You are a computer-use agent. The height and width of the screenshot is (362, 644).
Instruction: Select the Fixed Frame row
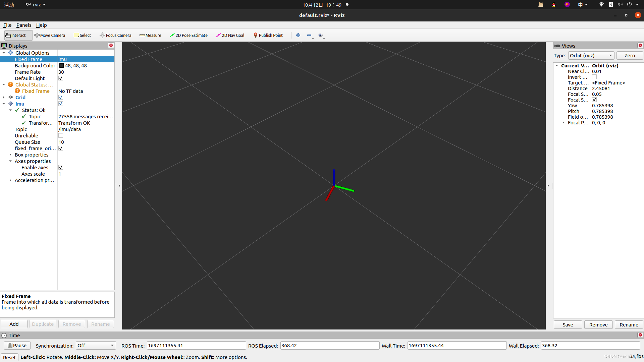point(57,59)
